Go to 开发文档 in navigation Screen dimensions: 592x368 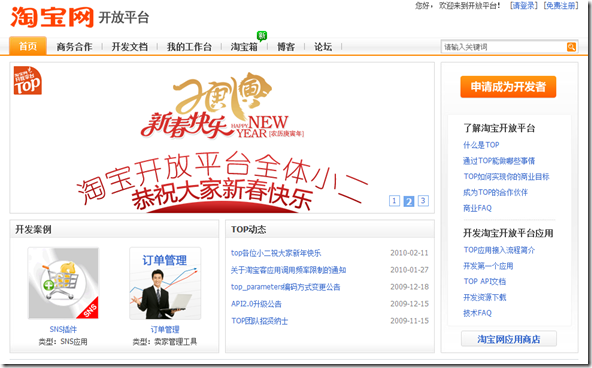130,47
